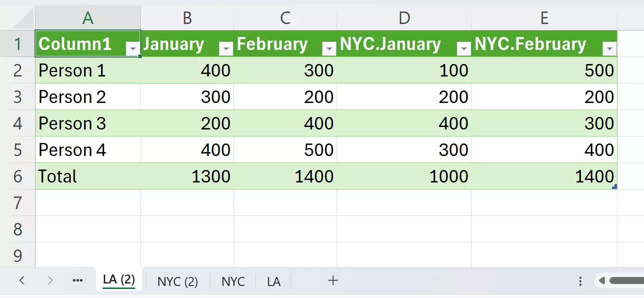The width and height of the screenshot is (644, 298).
Task: Select the LA (2) sheet tab
Action: point(119,280)
